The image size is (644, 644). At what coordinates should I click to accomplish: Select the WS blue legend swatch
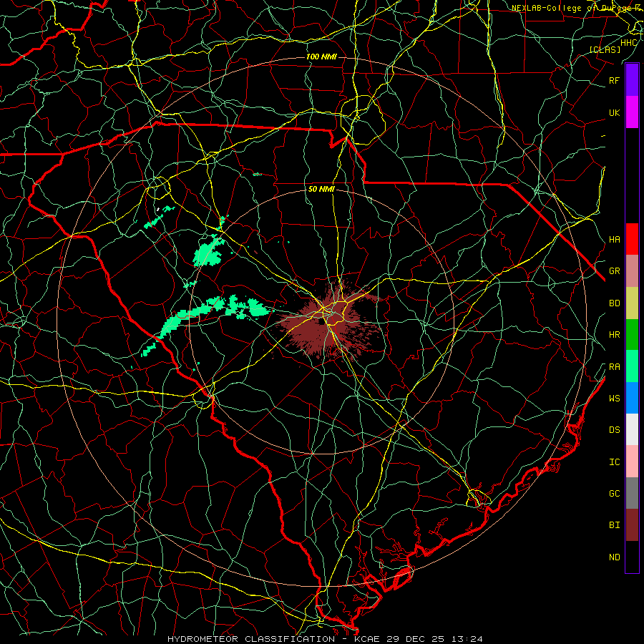pyautogui.click(x=632, y=398)
